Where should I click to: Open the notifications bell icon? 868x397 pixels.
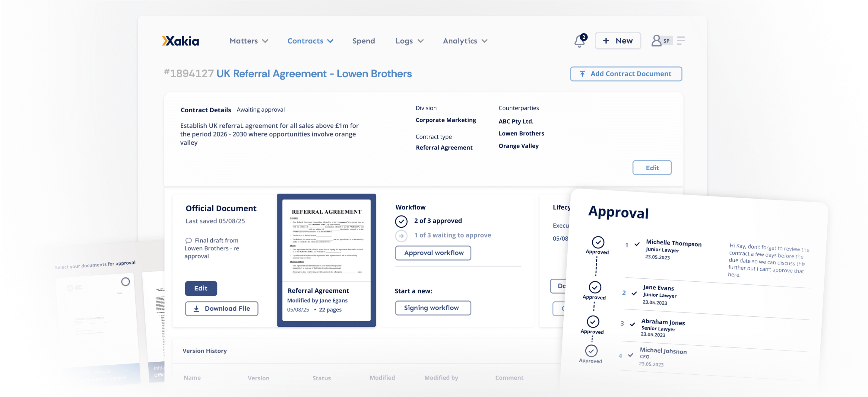pos(579,41)
